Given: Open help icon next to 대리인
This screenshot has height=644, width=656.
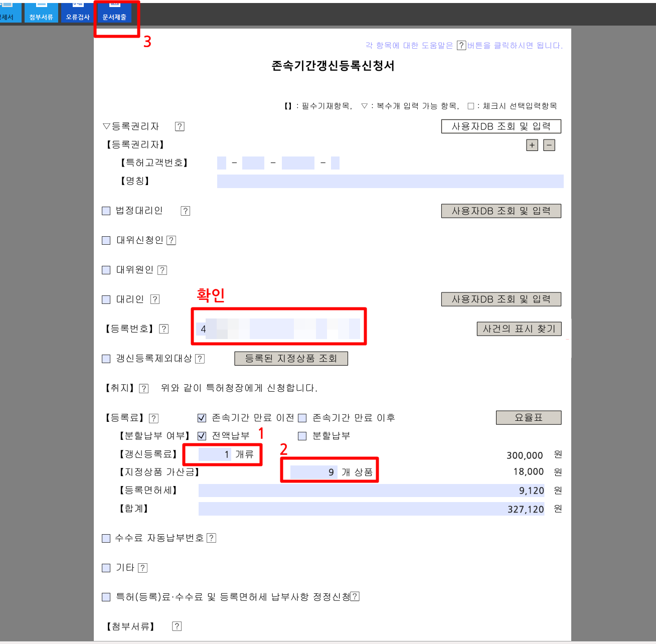Looking at the screenshot, I should click(x=155, y=299).
